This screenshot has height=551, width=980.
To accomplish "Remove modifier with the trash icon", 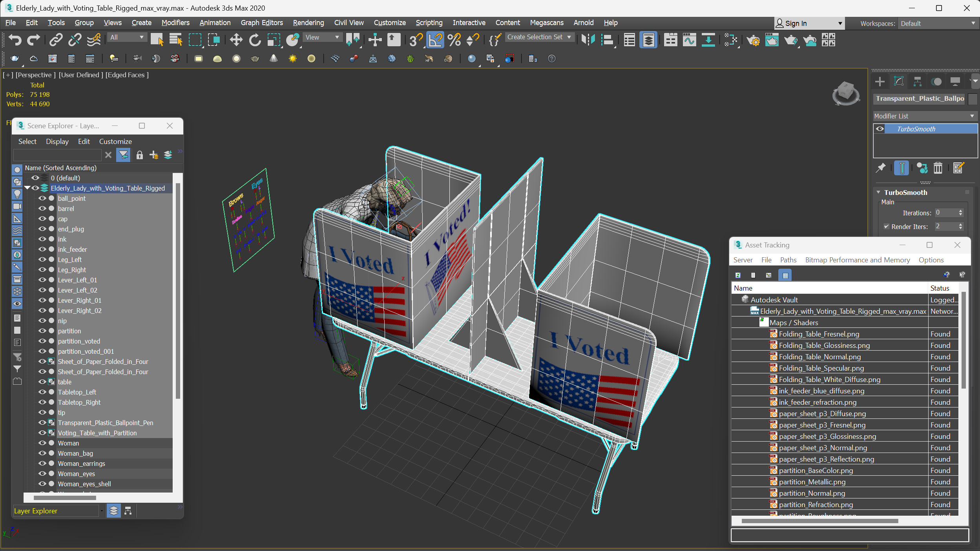I will click(938, 168).
